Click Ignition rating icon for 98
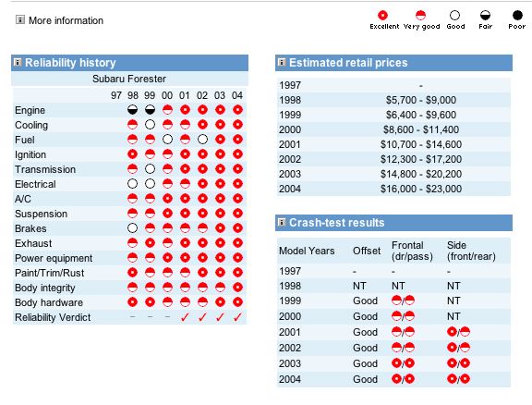 (x=132, y=154)
